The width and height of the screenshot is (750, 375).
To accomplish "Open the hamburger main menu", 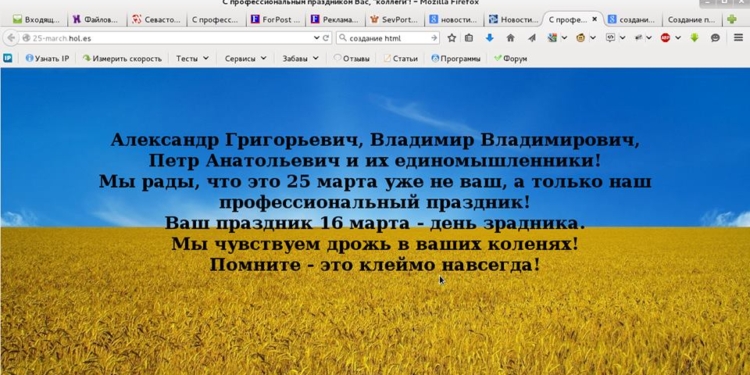I will pos(739,38).
